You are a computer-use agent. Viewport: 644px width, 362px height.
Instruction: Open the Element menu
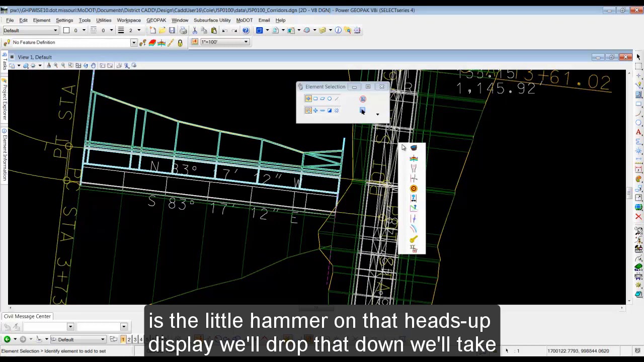[42, 20]
